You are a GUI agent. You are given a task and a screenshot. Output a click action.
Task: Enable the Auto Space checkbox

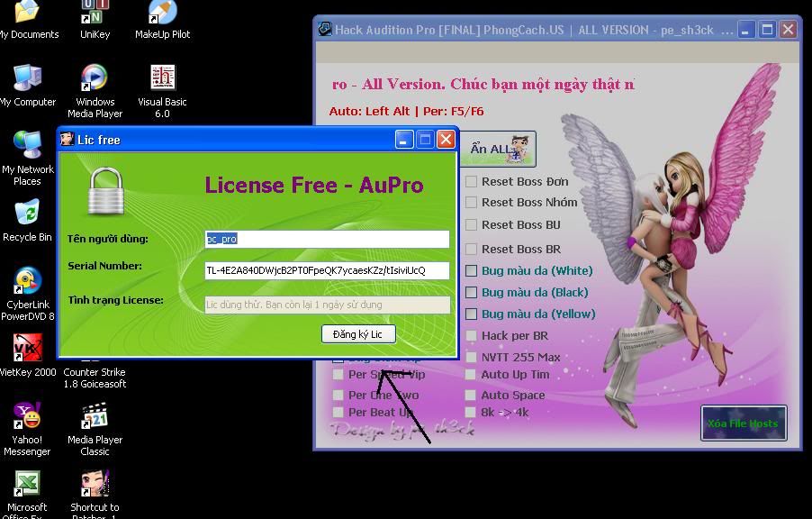click(470, 395)
